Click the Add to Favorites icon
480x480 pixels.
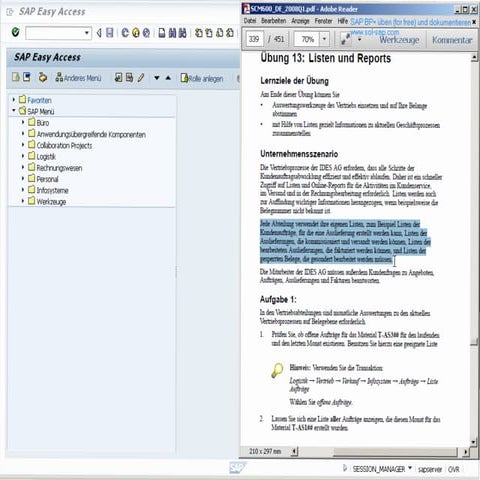point(118,78)
